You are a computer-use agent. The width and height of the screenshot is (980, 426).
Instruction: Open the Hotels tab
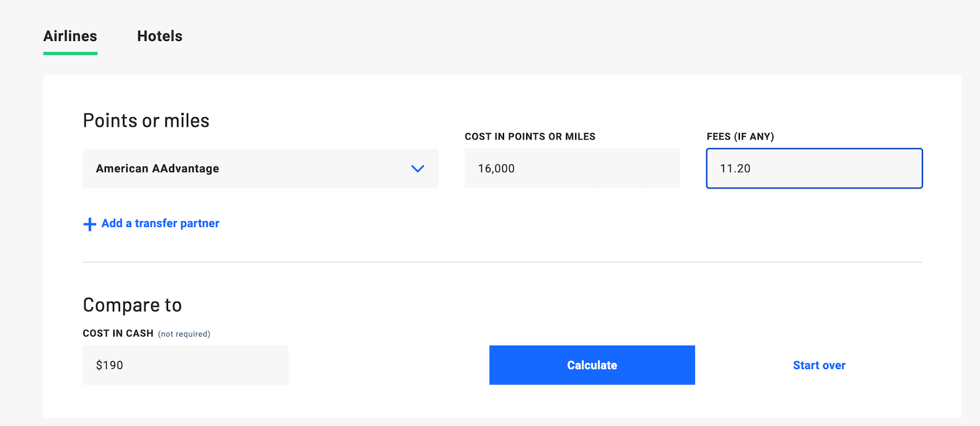[x=159, y=36]
